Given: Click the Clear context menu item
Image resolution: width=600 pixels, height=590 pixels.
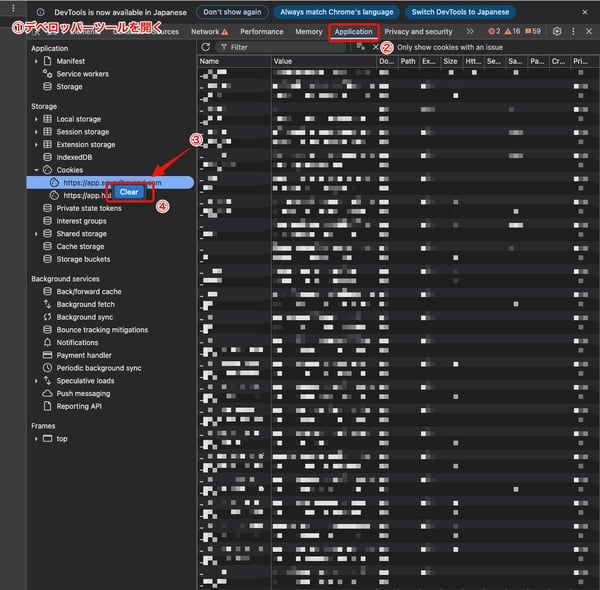Looking at the screenshot, I should point(129,191).
